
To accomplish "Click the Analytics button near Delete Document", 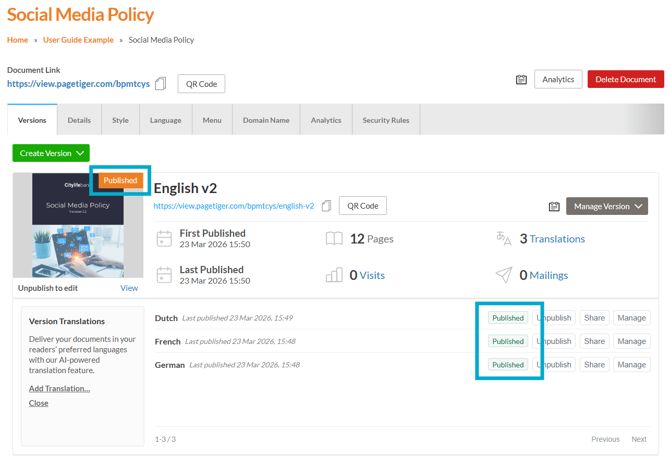I will pyautogui.click(x=558, y=79).
